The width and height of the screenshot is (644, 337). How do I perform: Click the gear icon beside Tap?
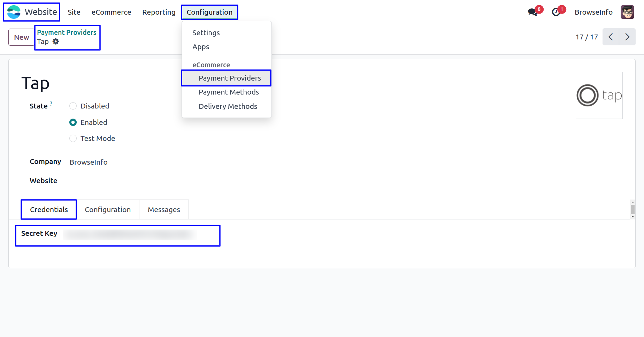click(x=56, y=42)
